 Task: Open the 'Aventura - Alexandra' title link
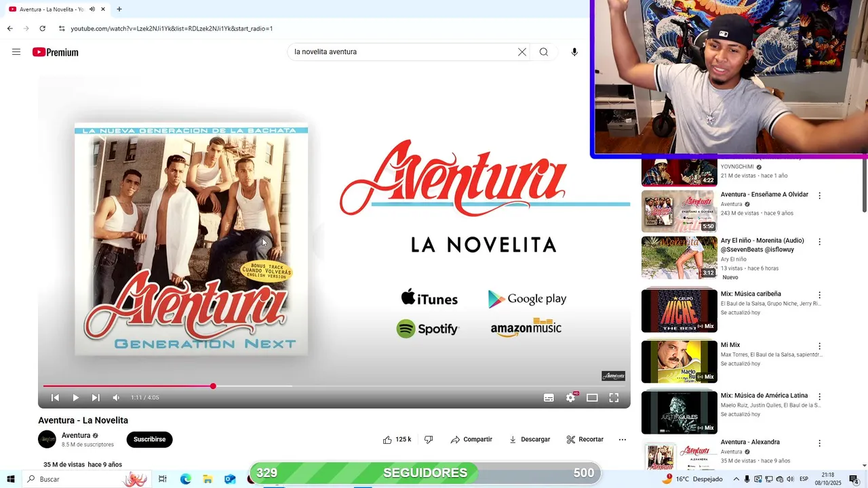(x=750, y=442)
